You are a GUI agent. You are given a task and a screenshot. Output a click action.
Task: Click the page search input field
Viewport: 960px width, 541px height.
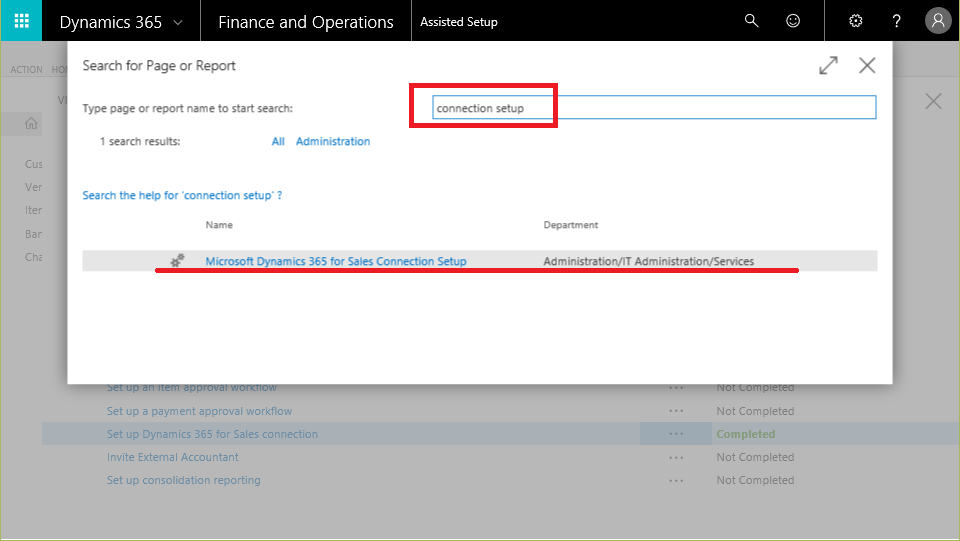click(x=654, y=108)
